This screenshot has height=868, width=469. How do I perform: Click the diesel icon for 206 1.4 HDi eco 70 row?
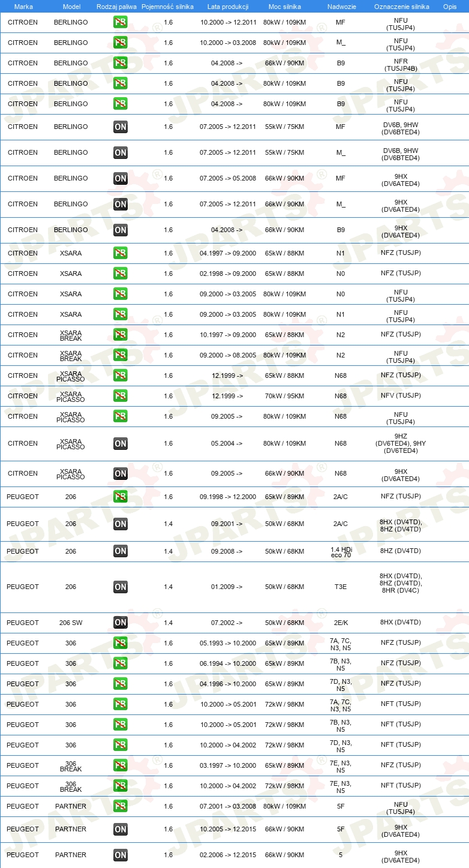pyautogui.click(x=121, y=551)
